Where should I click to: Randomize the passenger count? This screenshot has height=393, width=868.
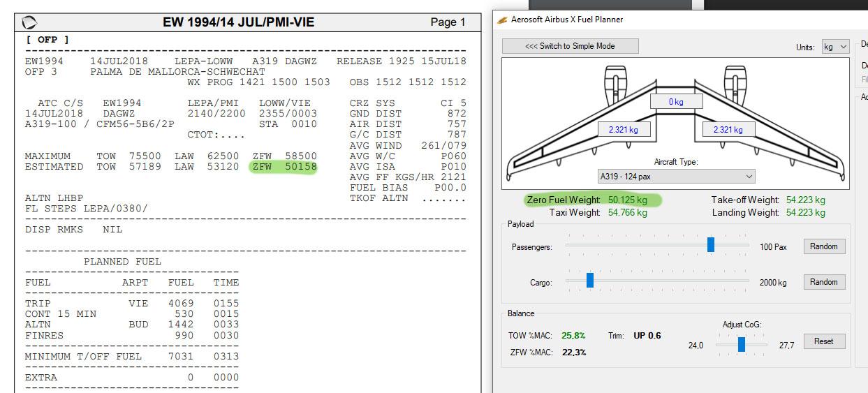pos(824,246)
